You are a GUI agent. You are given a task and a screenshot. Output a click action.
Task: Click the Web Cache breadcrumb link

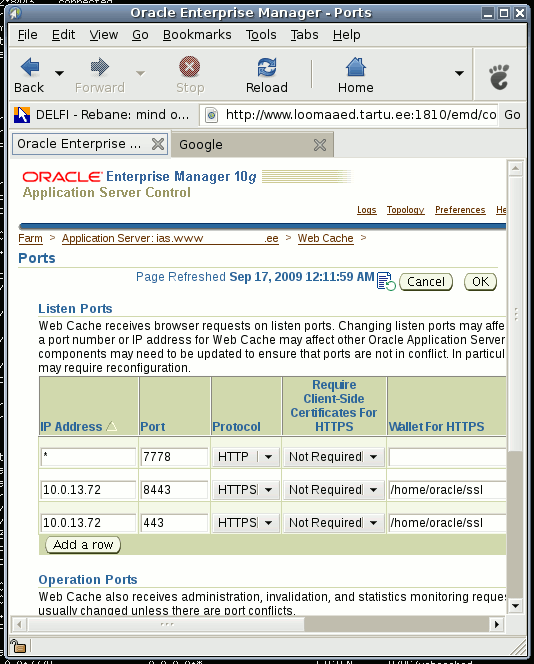[325, 238]
